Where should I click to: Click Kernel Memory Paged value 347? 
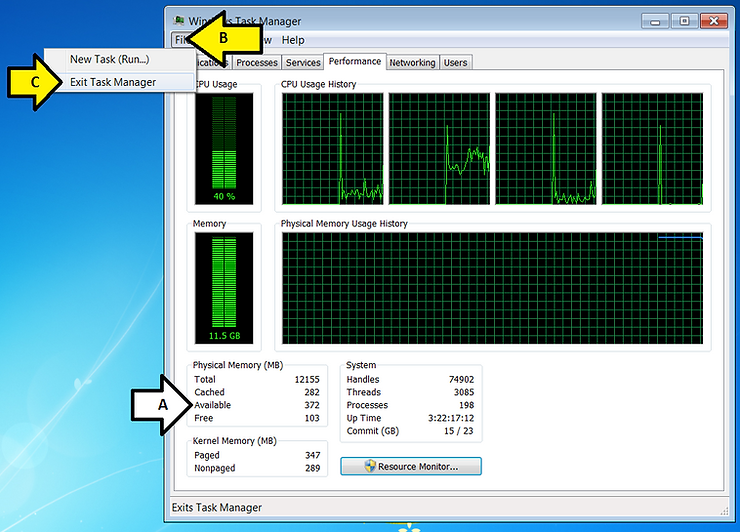[312, 456]
